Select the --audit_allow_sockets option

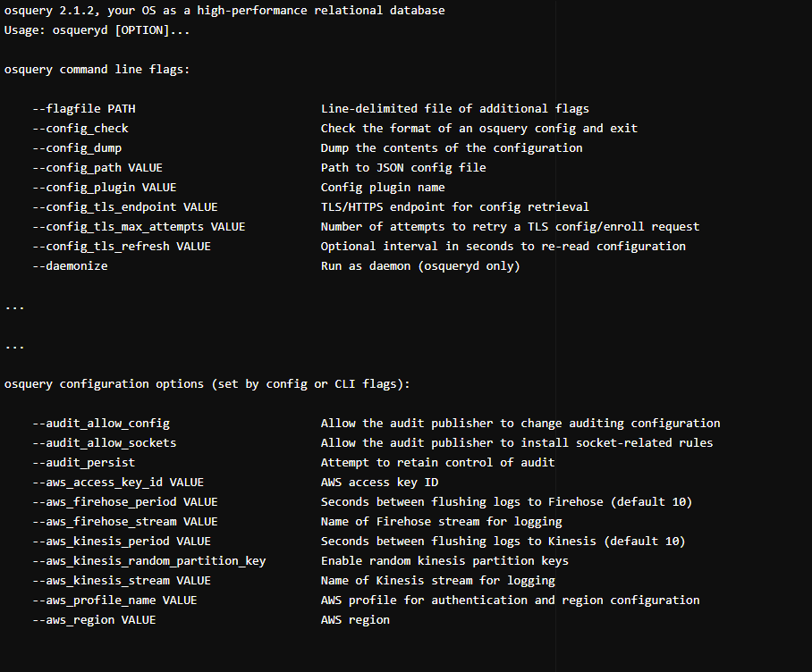(x=105, y=443)
